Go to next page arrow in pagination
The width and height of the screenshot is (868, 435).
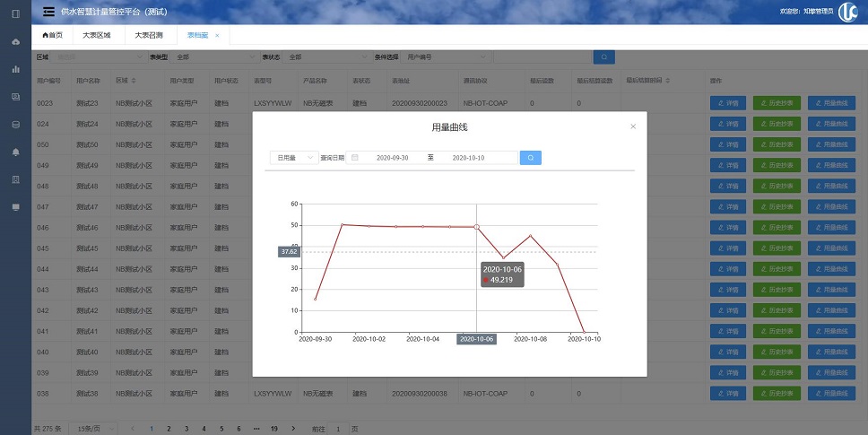point(293,429)
